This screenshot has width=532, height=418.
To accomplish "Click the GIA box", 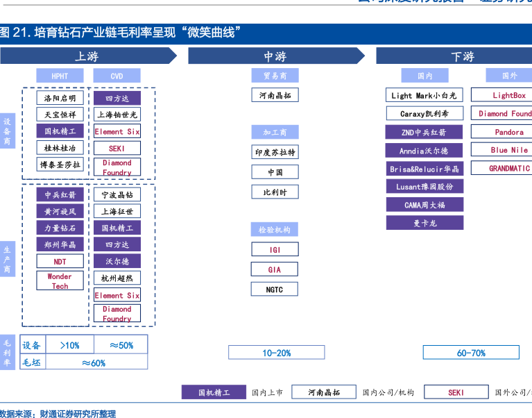I will tap(275, 269).
